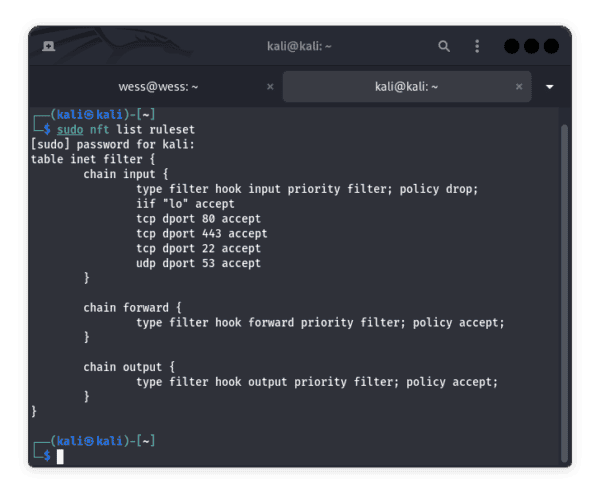The width and height of the screenshot is (600, 498).
Task: Expand the tab list dropdown arrow
Action: pyautogui.click(x=549, y=87)
